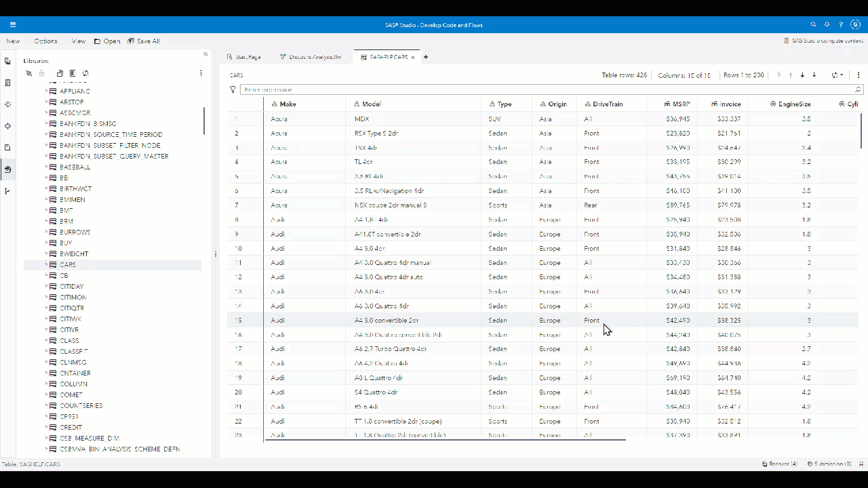Click the Save All button

143,41
